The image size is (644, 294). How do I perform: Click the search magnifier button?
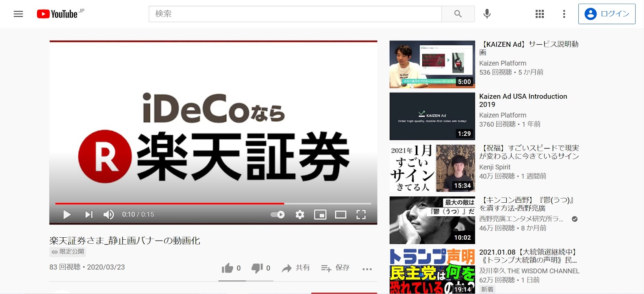458,14
